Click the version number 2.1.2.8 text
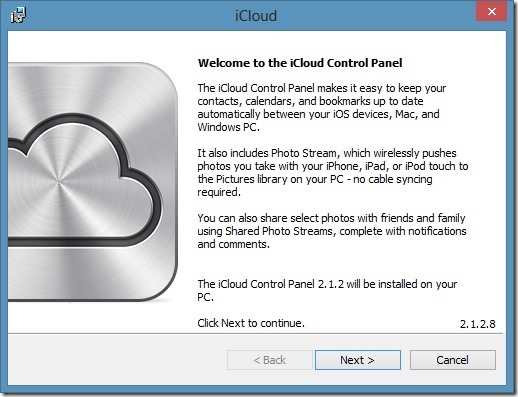The image size is (518, 397). tap(477, 324)
